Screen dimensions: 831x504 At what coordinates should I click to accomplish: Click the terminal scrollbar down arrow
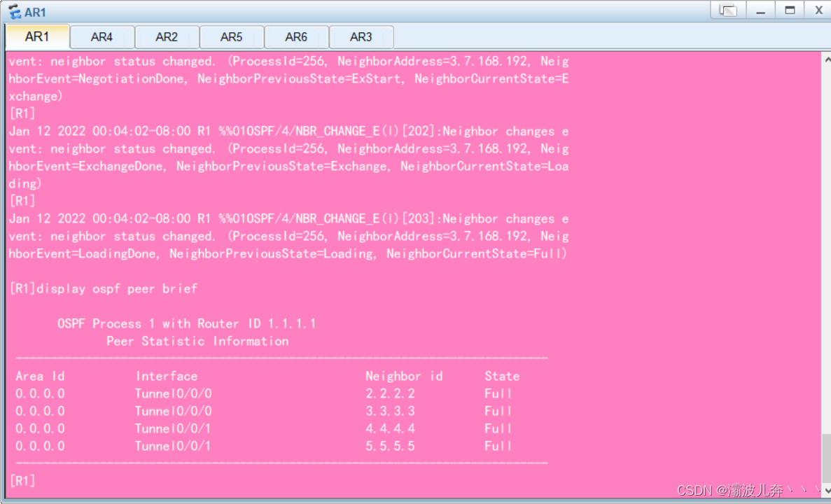pyautogui.click(x=827, y=490)
